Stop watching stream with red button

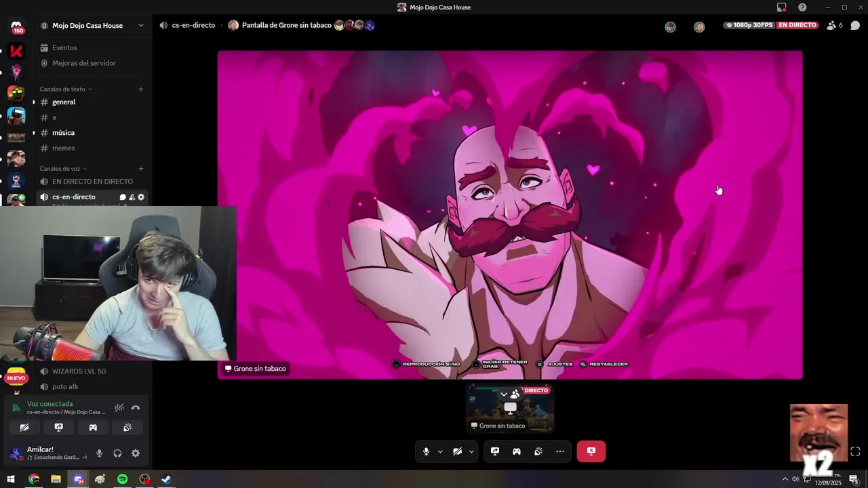[591, 451]
